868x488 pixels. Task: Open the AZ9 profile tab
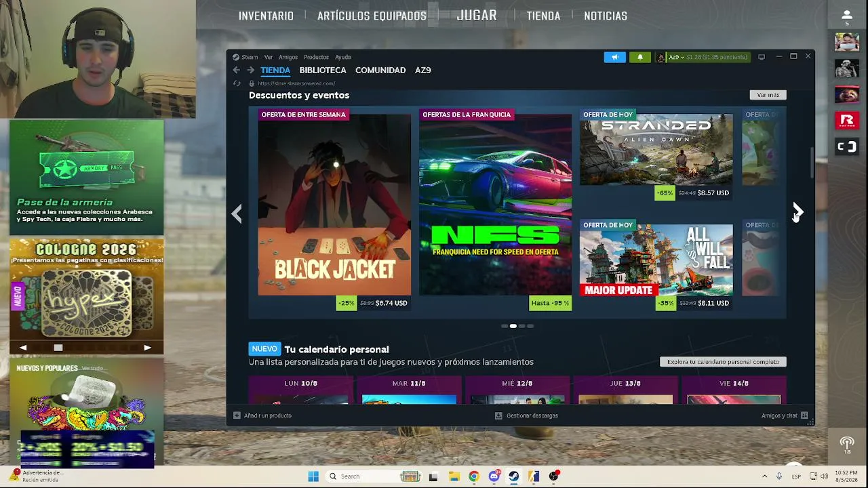pos(423,70)
